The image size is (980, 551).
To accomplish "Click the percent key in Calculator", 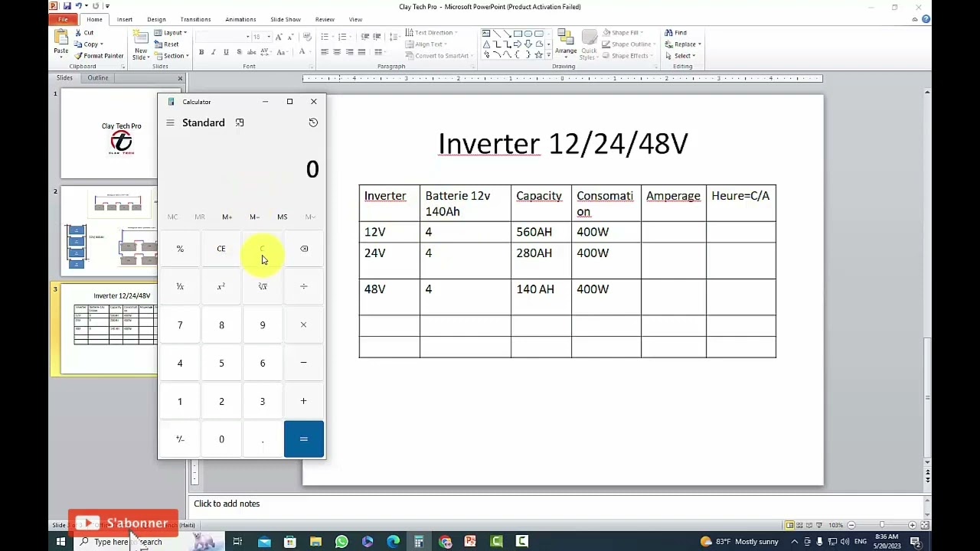I will [x=180, y=249].
